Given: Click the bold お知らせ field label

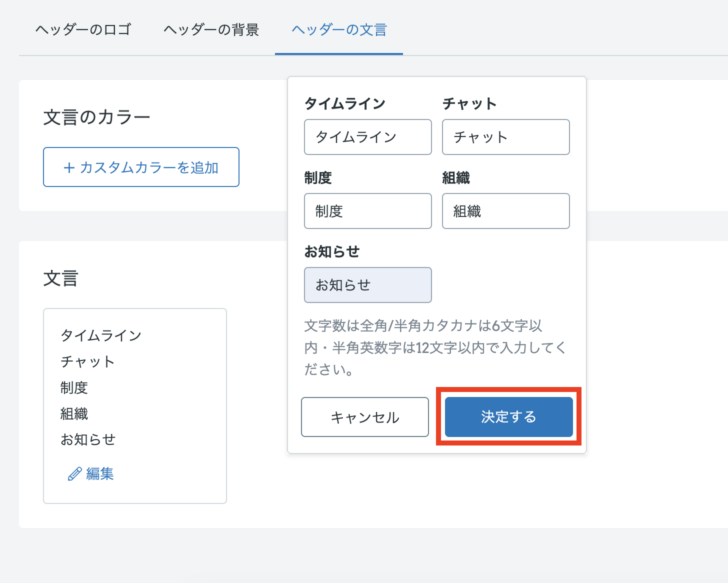Looking at the screenshot, I should [332, 251].
